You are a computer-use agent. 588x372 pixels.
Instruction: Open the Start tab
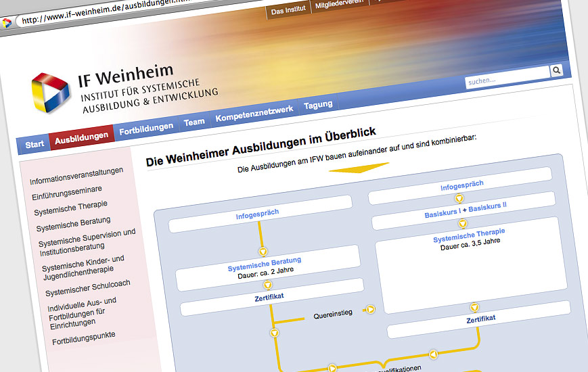pos(34,144)
